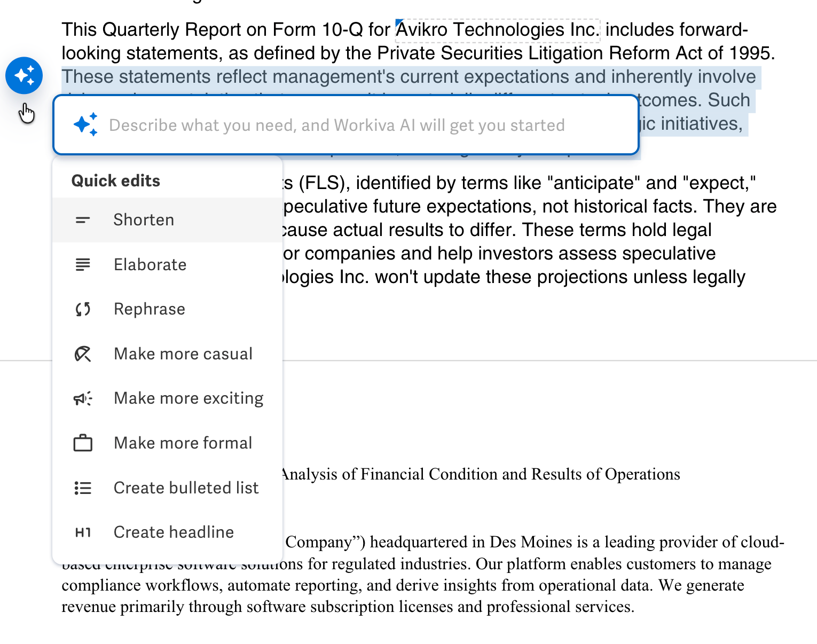Click the H1 headline icon
Screen dimensions: 817x644
[83, 532]
